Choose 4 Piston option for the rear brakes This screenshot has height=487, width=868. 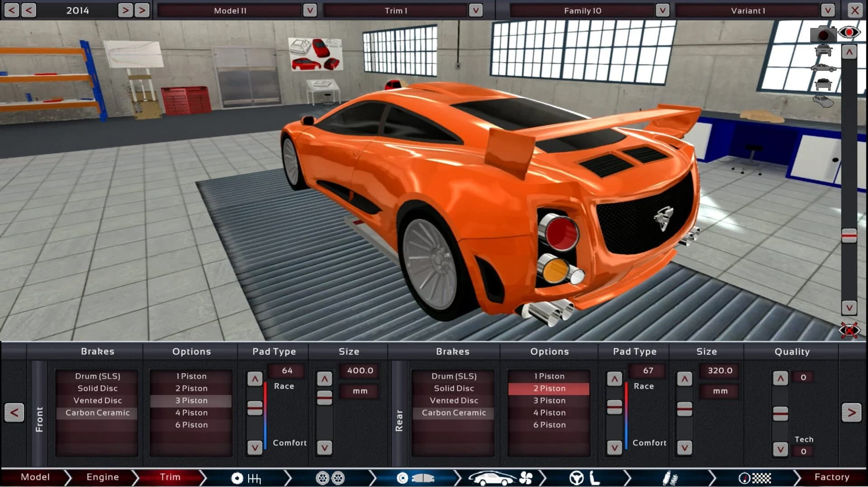pyautogui.click(x=549, y=412)
